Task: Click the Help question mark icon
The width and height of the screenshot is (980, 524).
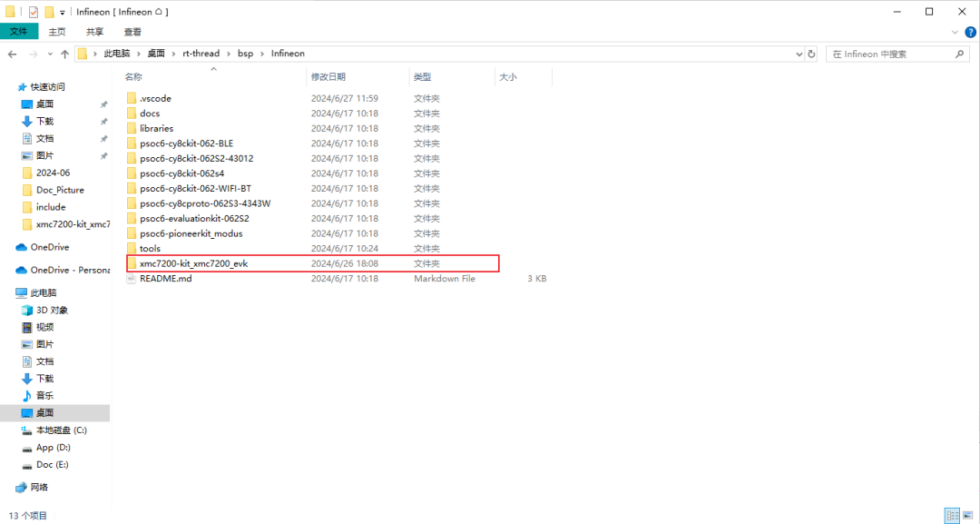Action: 969,32
